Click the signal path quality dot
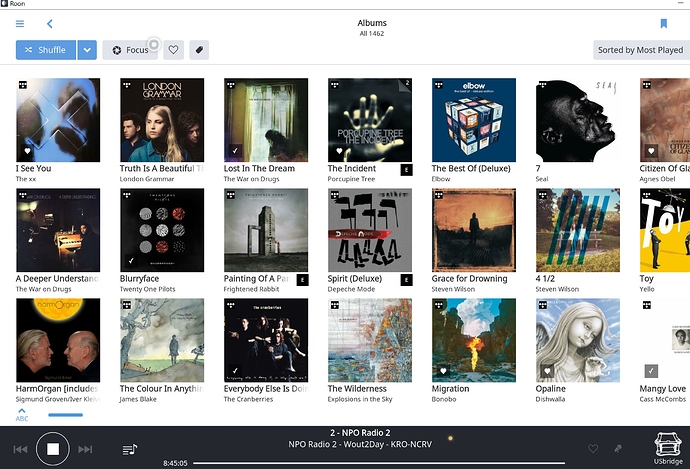Viewport: 690px width, 469px height. (450, 438)
